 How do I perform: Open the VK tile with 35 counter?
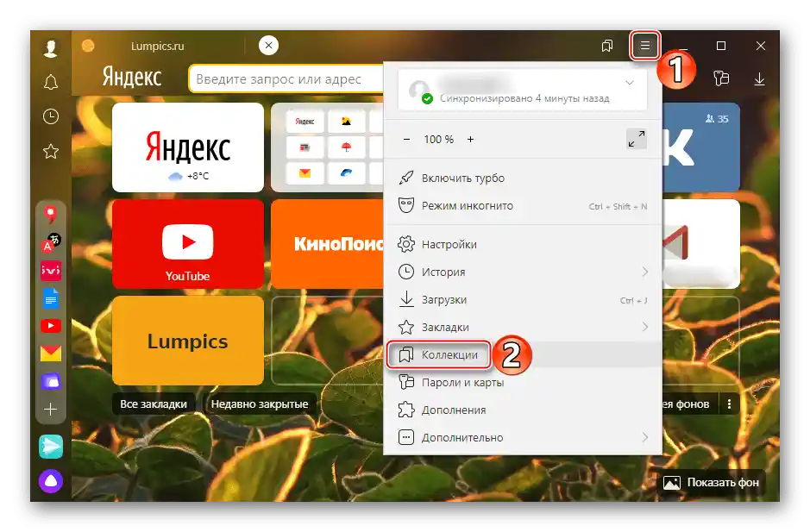coord(700,147)
